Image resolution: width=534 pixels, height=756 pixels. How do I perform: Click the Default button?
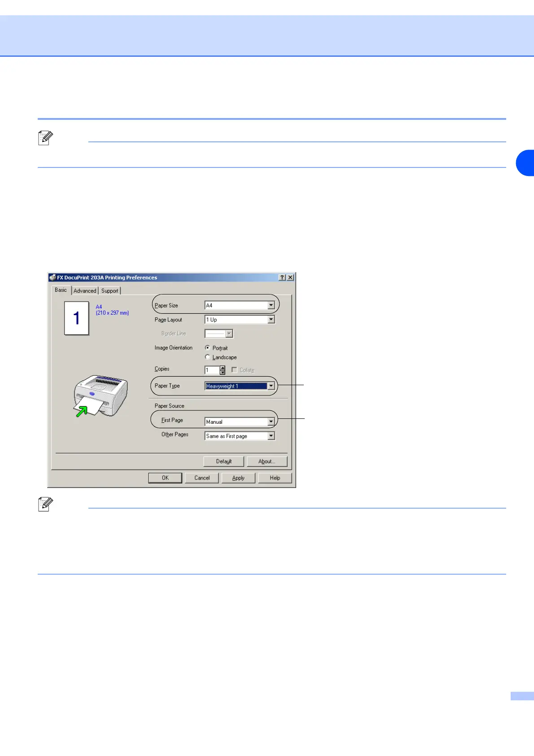pos(224,462)
